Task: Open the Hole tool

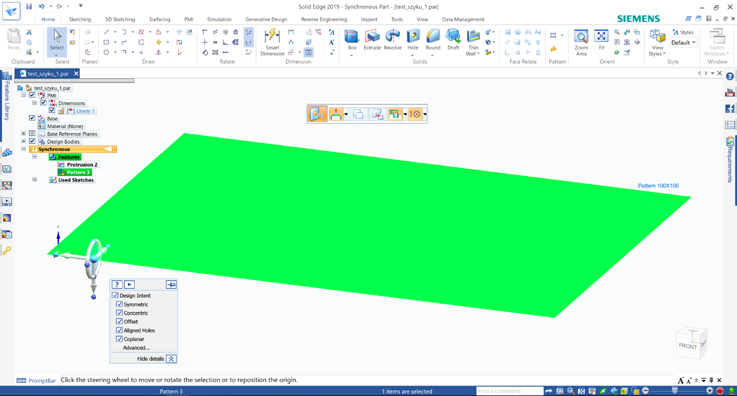Action: click(x=413, y=40)
